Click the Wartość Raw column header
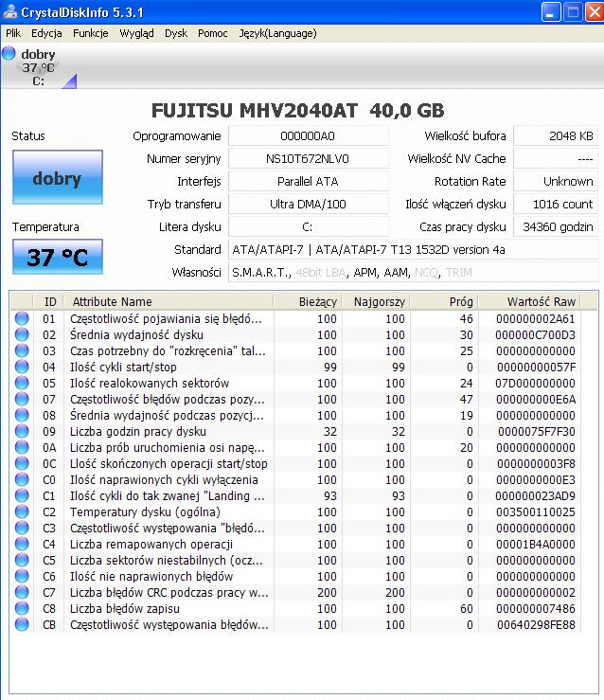The image size is (604, 700). (530, 302)
